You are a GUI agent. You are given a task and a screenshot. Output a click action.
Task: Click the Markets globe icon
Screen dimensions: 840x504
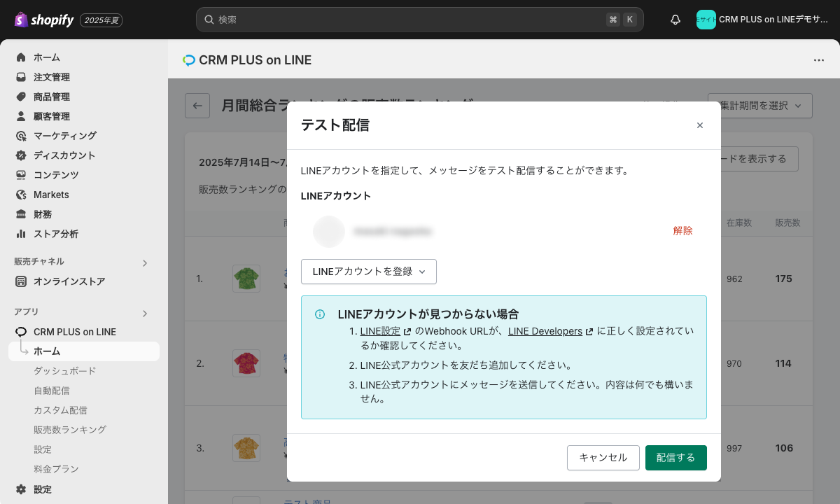point(21,195)
